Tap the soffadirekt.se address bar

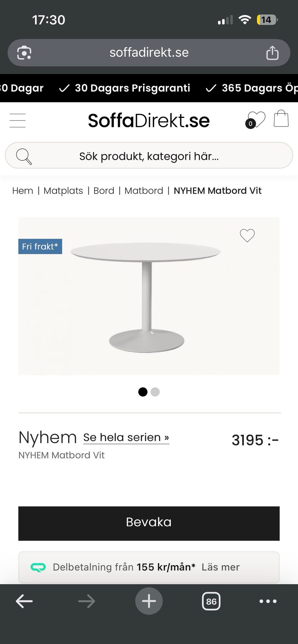coord(149,53)
